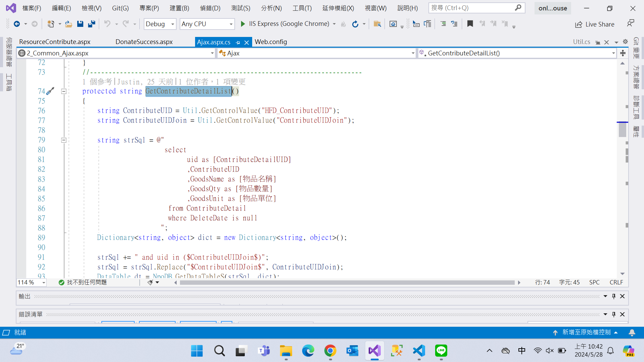This screenshot has height=362, width=644.
Task: Click the Live Share button
Action: (x=595, y=24)
